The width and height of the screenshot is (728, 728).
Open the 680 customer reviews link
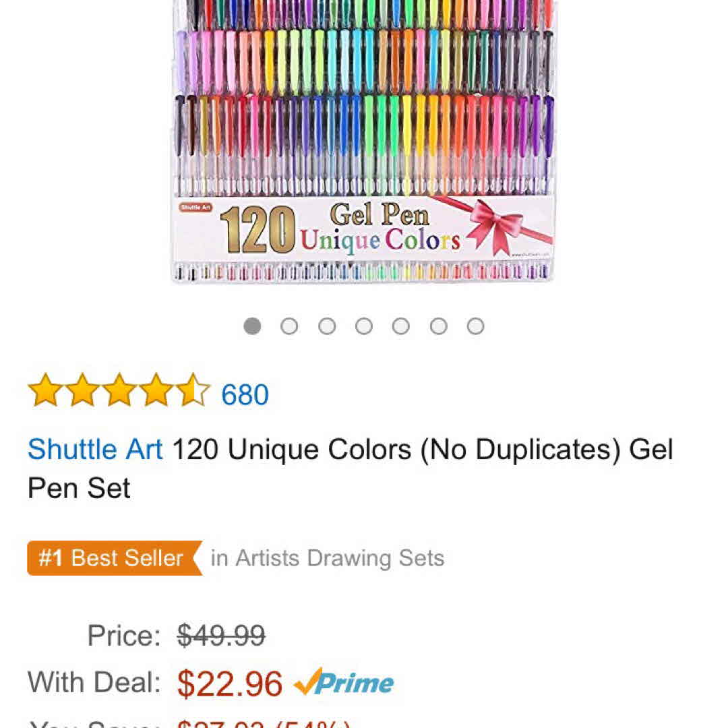click(x=245, y=395)
